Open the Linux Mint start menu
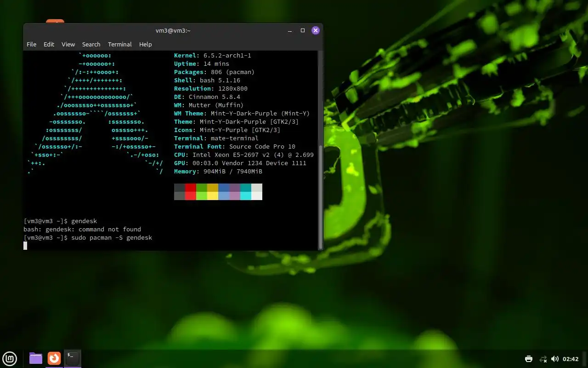Viewport: 588px width, 368px height. pyautogui.click(x=10, y=358)
